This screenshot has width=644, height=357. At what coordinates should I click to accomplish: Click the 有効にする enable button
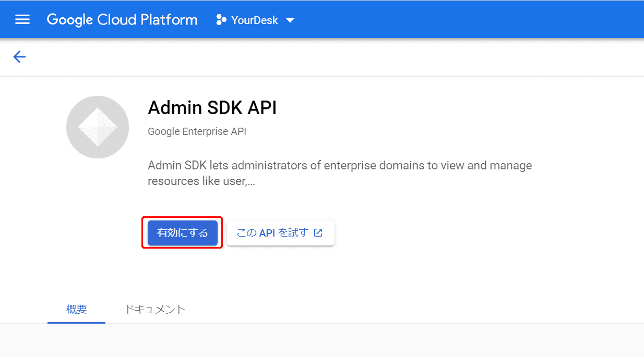click(183, 233)
